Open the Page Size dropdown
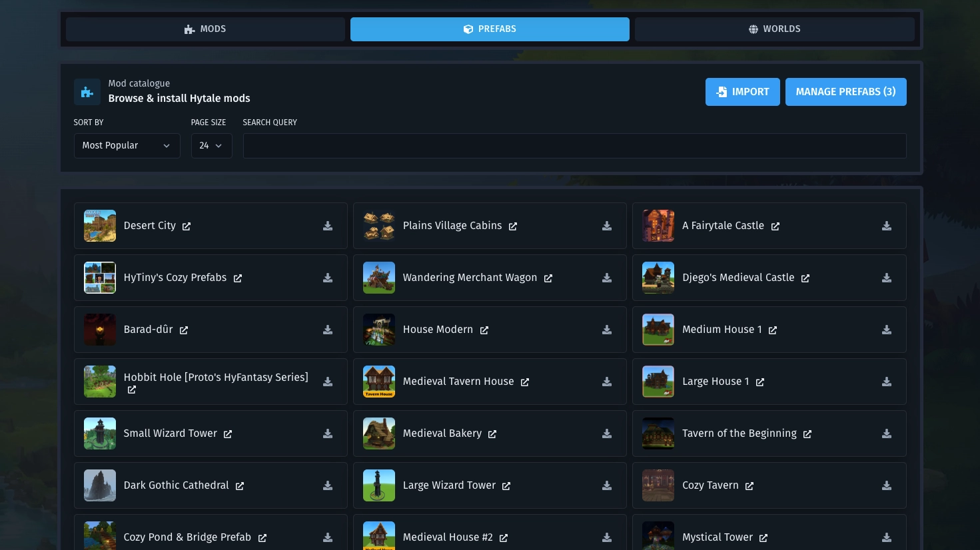Image resolution: width=980 pixels, height=550 pixels. [x=211, y=146]
